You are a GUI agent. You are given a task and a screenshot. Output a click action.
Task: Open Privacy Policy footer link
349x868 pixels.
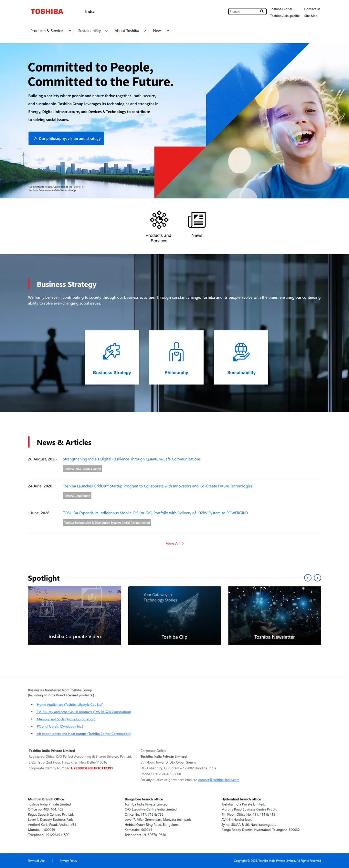(x=69, y=861)
